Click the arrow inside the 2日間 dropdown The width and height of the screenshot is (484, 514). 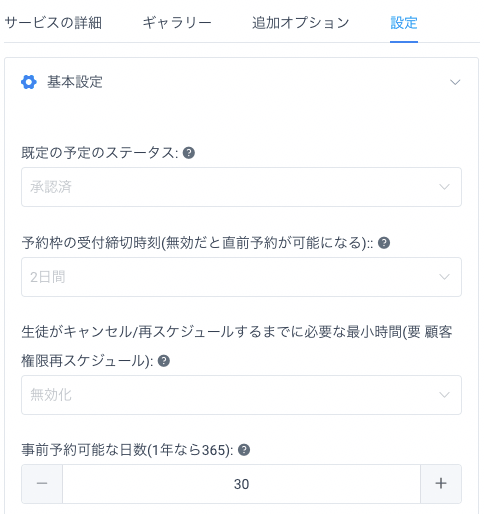(444, 277)
